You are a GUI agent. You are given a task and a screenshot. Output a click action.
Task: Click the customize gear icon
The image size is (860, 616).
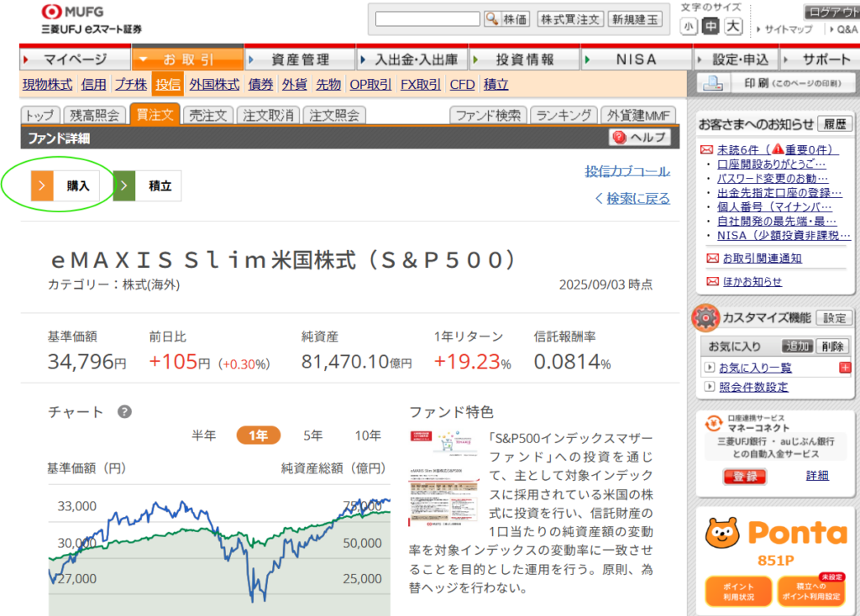click(x=705, y=318)
